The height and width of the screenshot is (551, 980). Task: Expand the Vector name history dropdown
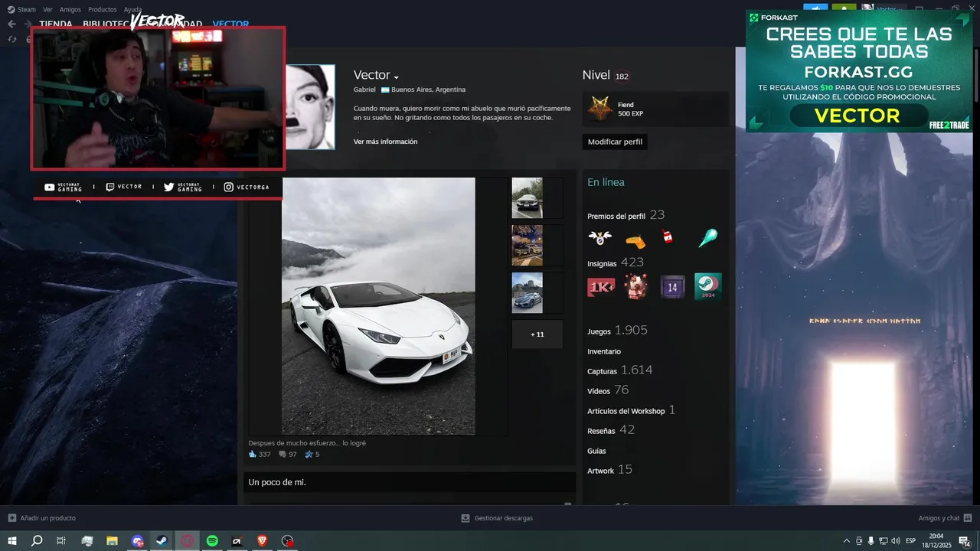(397, 77)
